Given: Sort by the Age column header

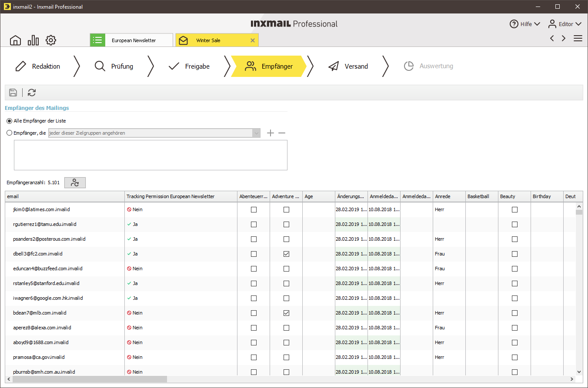Looking at the screenshot, I should point(319,196).
